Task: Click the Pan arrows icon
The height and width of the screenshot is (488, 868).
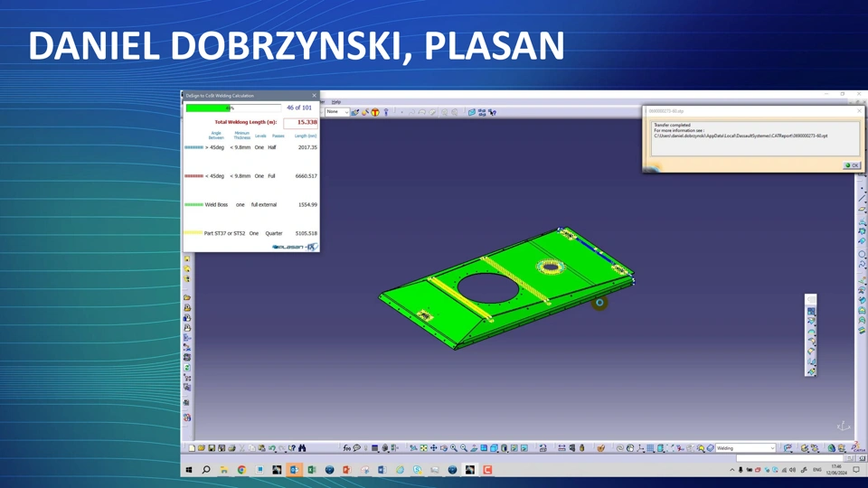Action: (433, 448)
